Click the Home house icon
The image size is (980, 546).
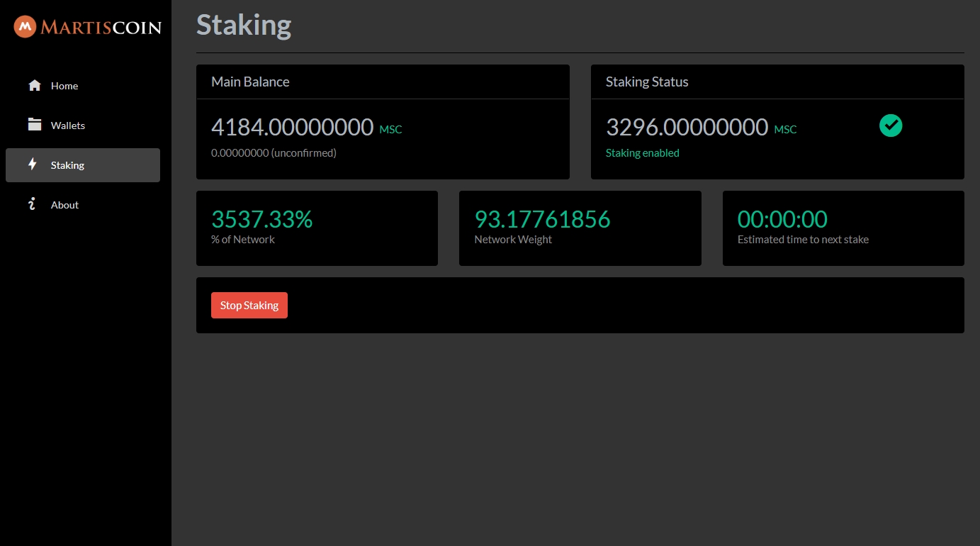tap(35, 86)
